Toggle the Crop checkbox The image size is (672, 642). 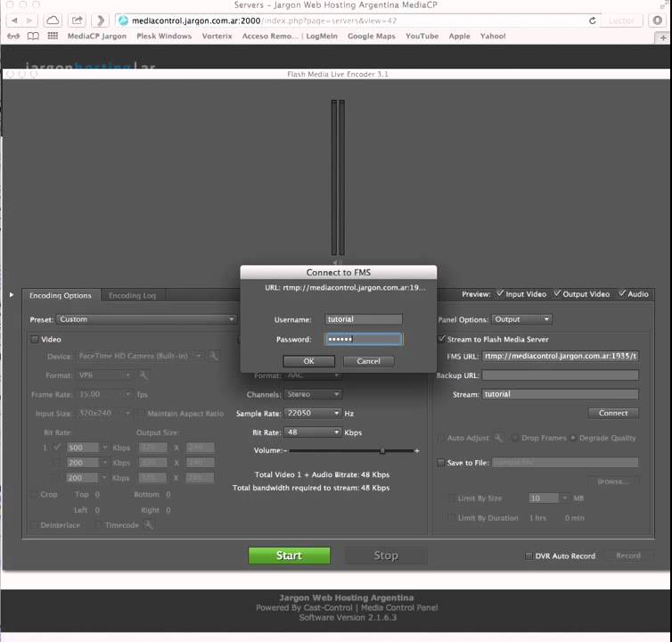pos(34,494)
